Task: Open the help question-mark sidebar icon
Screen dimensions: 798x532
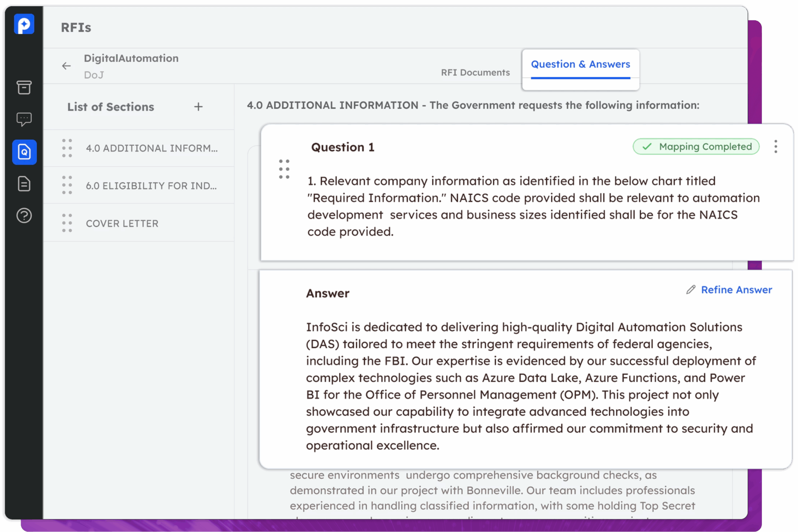Action: click(24, 215)
